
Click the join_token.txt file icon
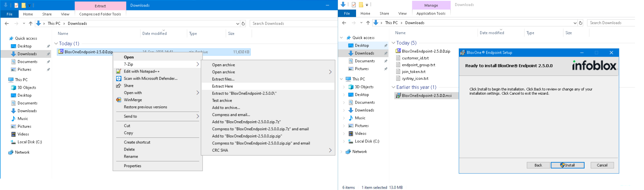click(x=398, y=72)
